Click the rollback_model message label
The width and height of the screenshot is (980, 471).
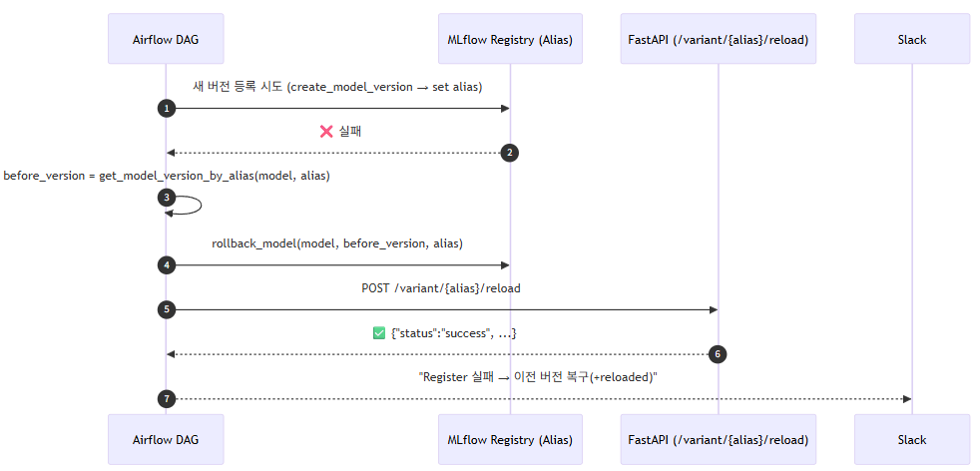tap(337, 243)
